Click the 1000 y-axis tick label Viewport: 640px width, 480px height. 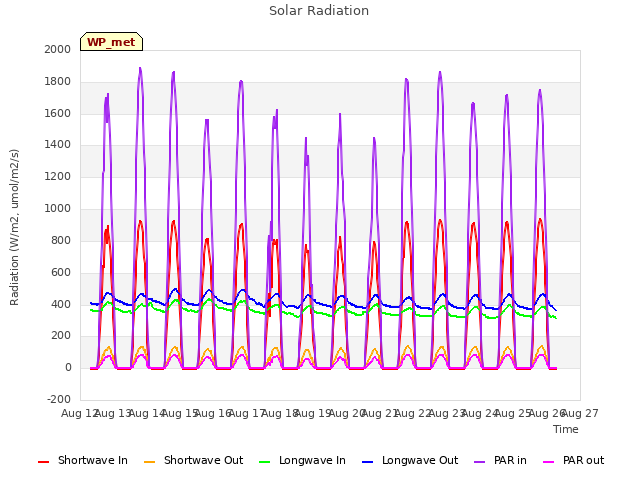[58, 209]
